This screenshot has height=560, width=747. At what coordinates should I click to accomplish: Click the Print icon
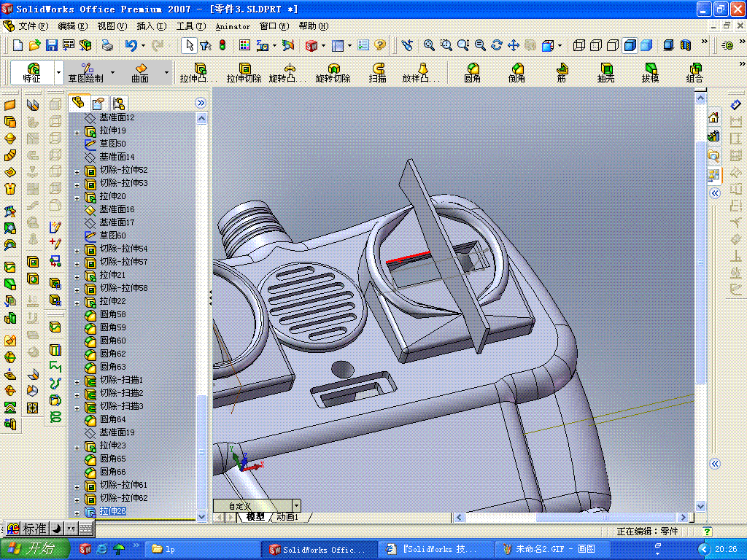coord(107,45)
